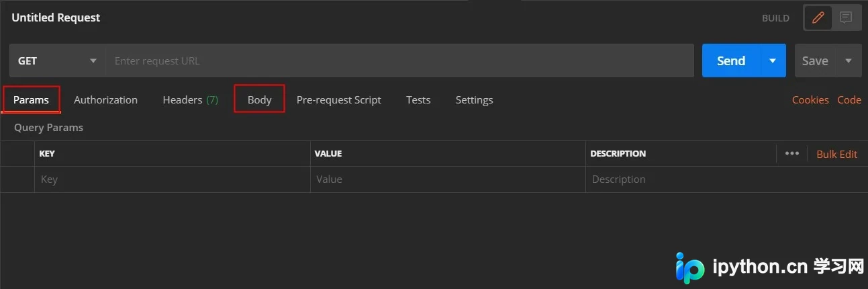The height and width of the screenshot is (289, 868).
Task: Open the Code snippet link
Action: point(849,99)
